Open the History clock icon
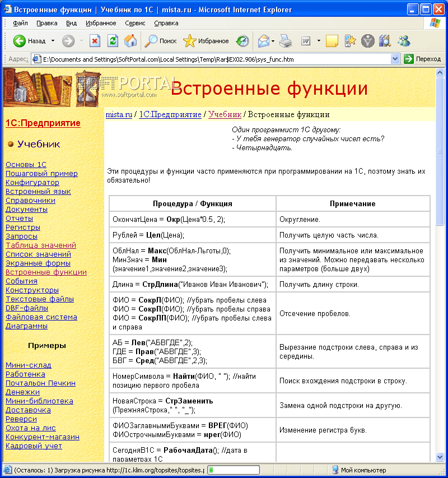448x478 pixels. coord(242,41)
